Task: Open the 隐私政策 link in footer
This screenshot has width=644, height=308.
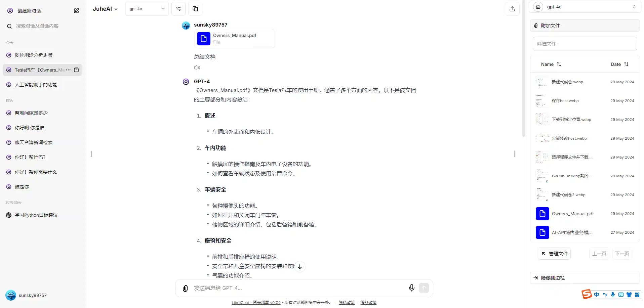Action: pos(347,303)
